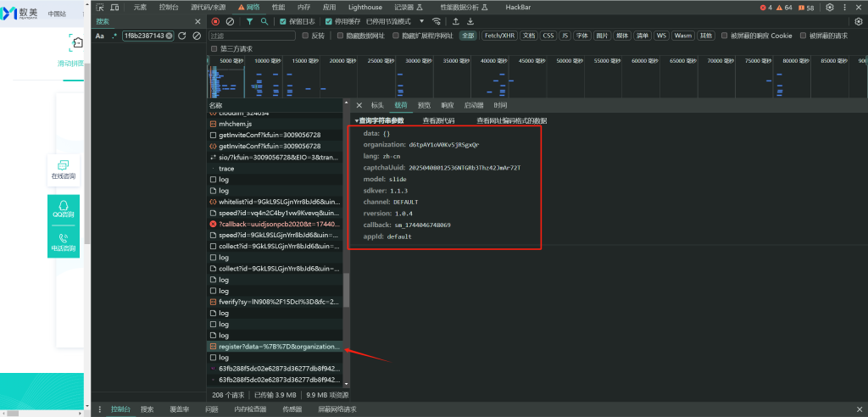Collapse the 查询字符串参数 section
The height and width of the screenshot is (417, 868).
coord(379,120)
